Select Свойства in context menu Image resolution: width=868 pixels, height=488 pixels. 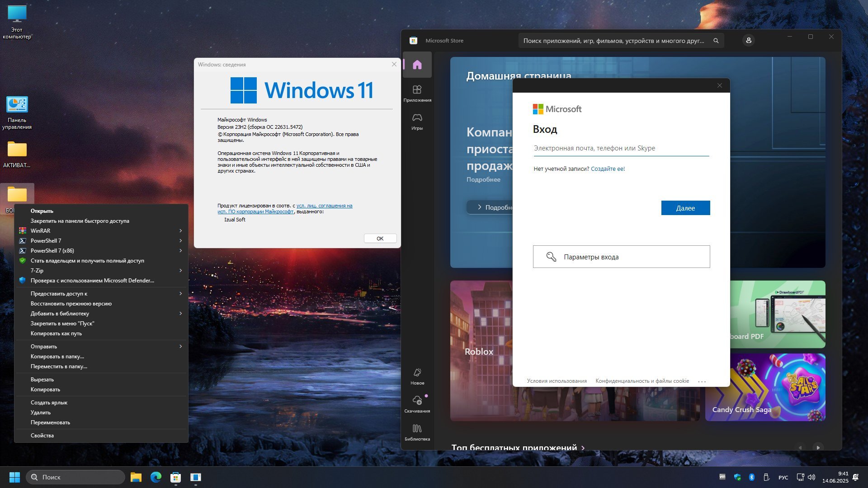pos(101,436)
